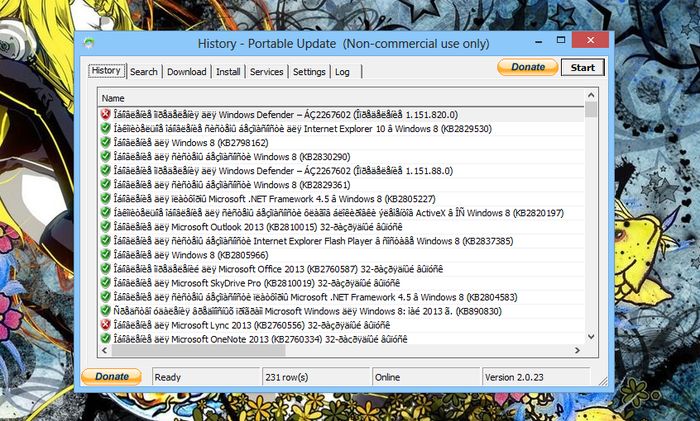Click the horizontal scrollbar left arrow
This screenshot has width=700, height=421.
pos(104,350)
